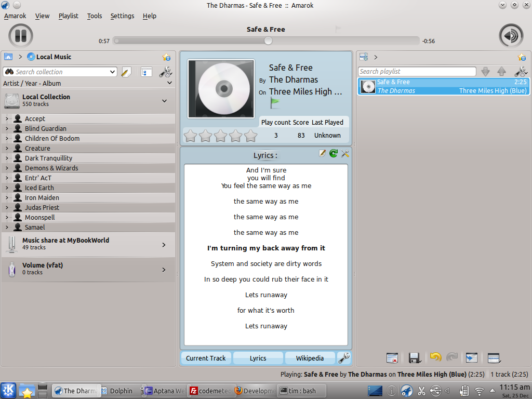
Task: Toggle merged collection view icon
Action: coord(146,72)
